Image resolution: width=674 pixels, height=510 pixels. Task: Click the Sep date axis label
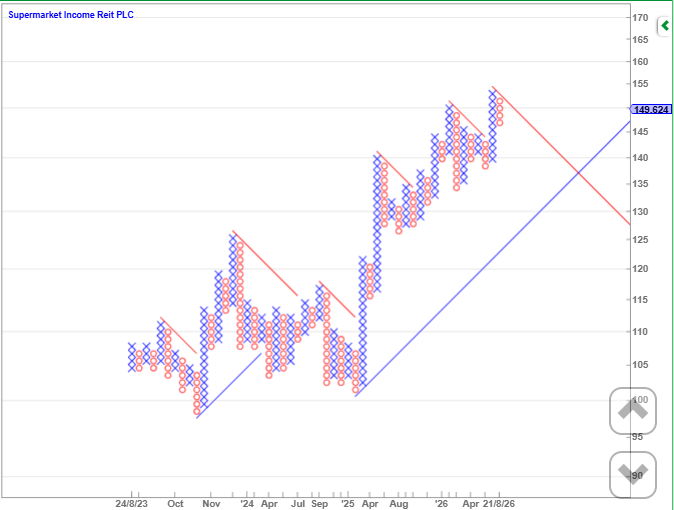click(319, 504)
